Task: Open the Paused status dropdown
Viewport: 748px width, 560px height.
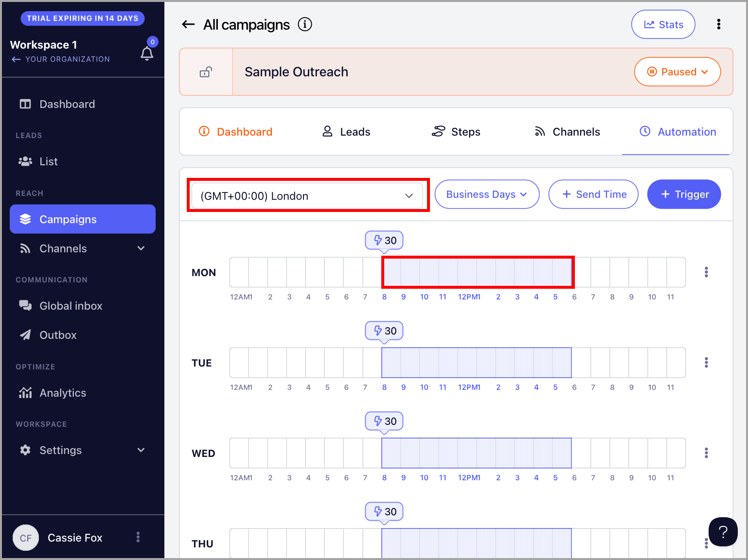Action: [x=677, y=72]
